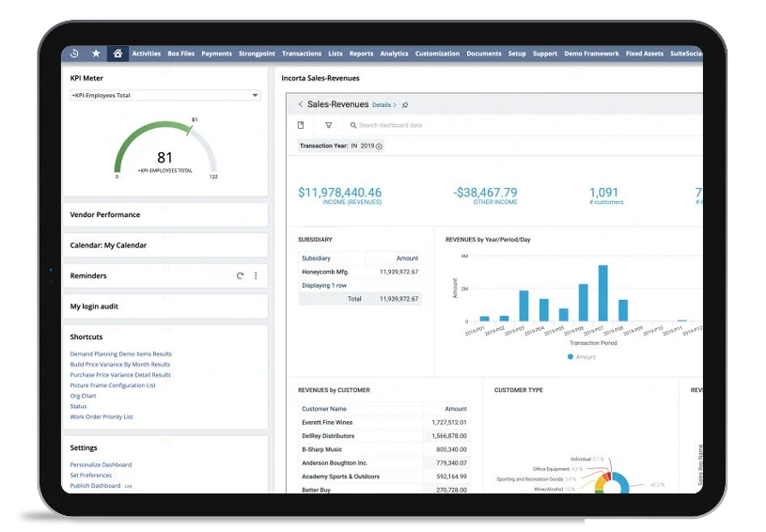Go back with the Sales-Revenues arrow
Screen dimensions: 766x532
301,104
